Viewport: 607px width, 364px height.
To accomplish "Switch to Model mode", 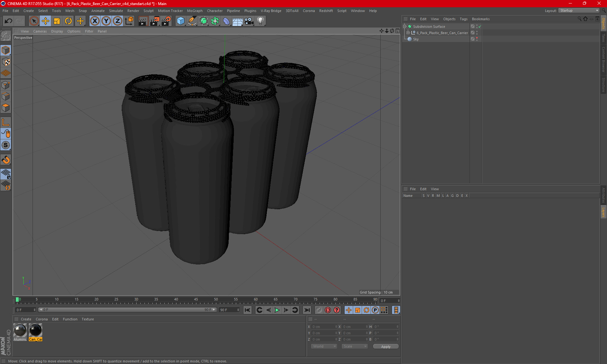I will pos(6,50).
